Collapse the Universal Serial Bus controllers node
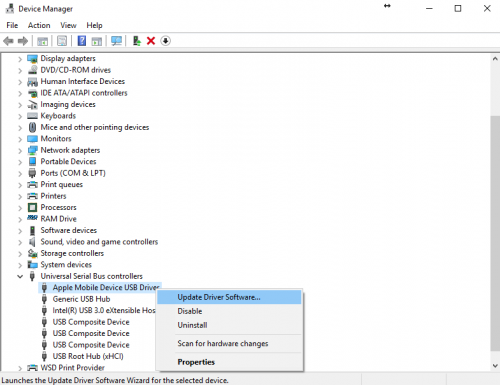 [x=20, y=276]
